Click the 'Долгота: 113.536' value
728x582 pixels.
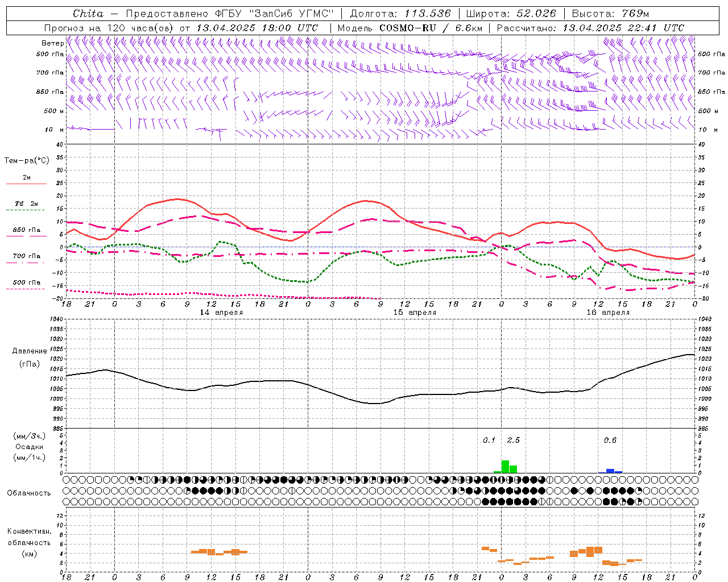[400, 14]
